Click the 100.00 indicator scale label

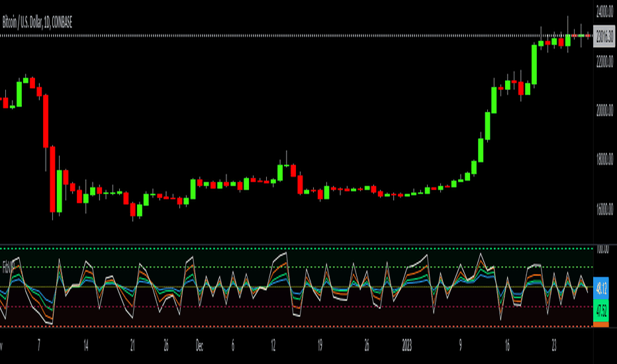[x=602, y=249]
